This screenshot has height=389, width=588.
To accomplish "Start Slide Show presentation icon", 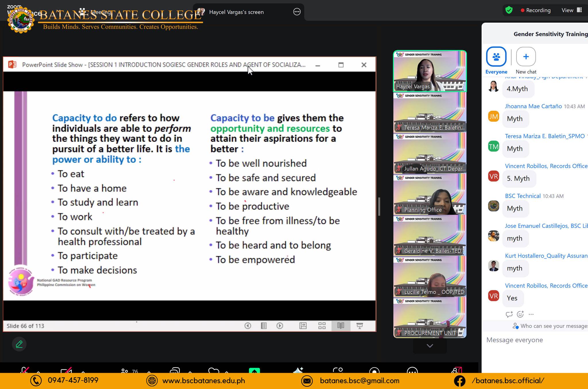I will point(359,326).
